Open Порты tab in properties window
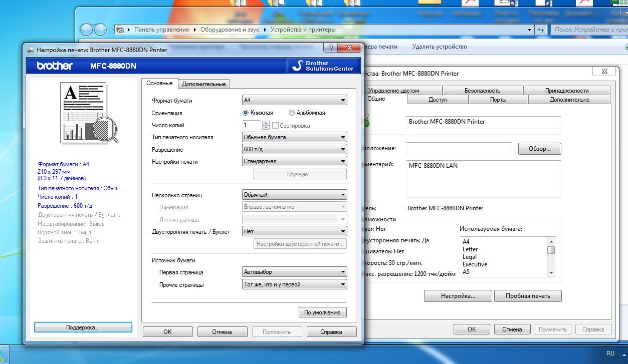The width and height of the screenshot is (628, 364). [x=498, y=100]
